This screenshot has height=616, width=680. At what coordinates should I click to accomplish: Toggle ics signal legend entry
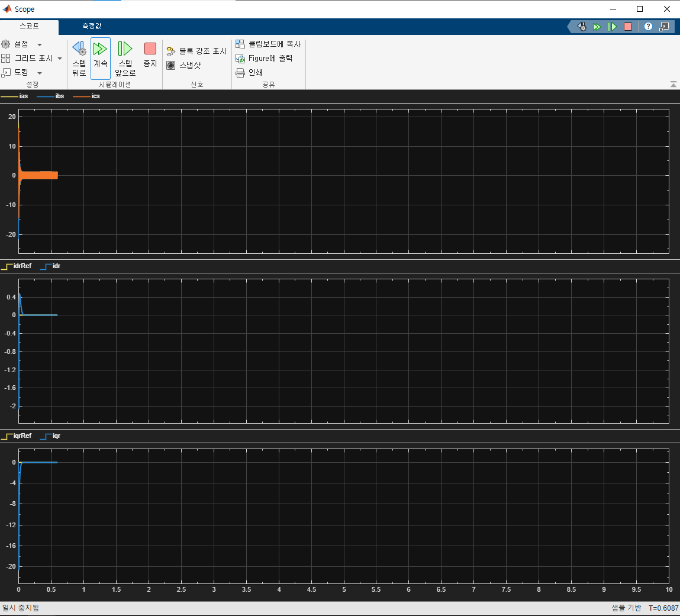tap(86, 96)
